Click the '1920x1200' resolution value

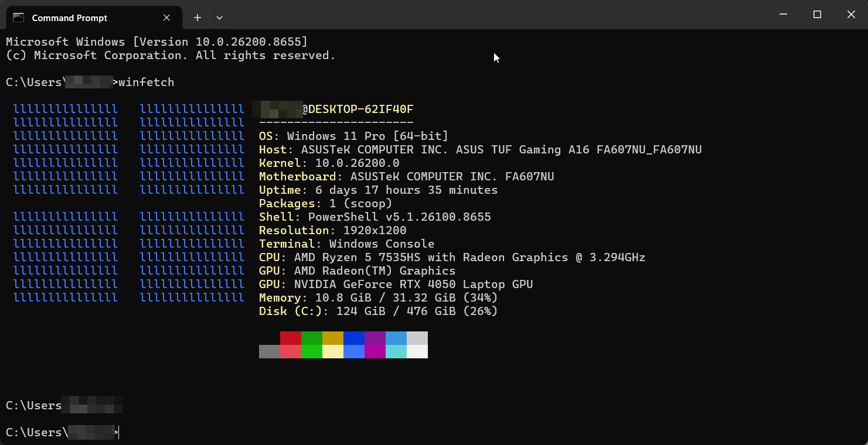pyautogui.click(x=375, y=230)
